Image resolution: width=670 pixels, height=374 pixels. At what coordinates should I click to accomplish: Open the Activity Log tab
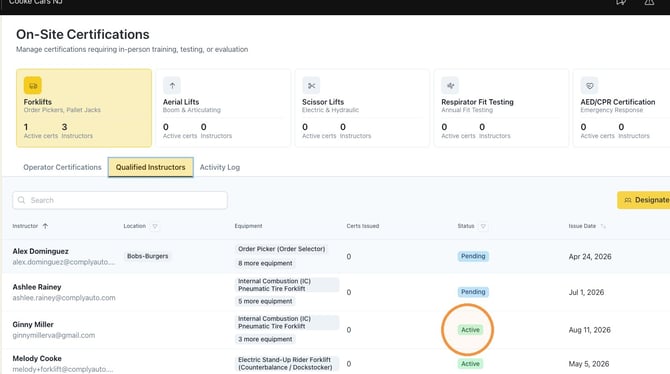[x=220, y=167]
